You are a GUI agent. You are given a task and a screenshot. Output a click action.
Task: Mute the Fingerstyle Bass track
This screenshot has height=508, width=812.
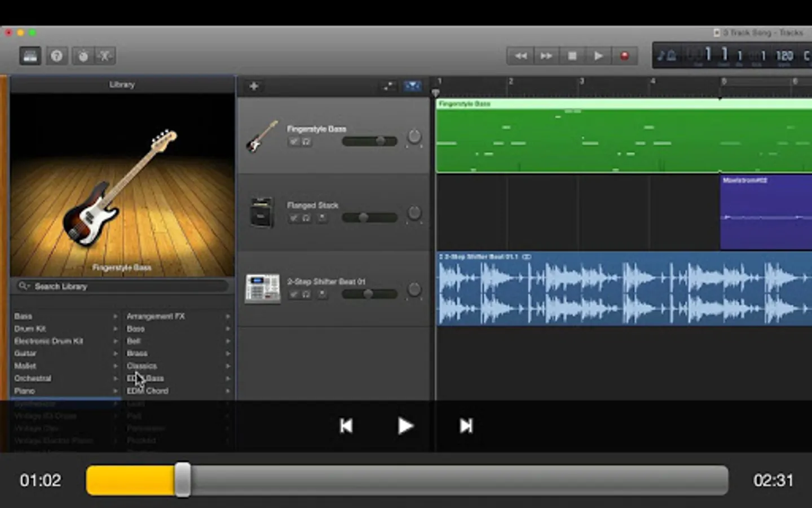pyautogui.click(x=293, y=142)
